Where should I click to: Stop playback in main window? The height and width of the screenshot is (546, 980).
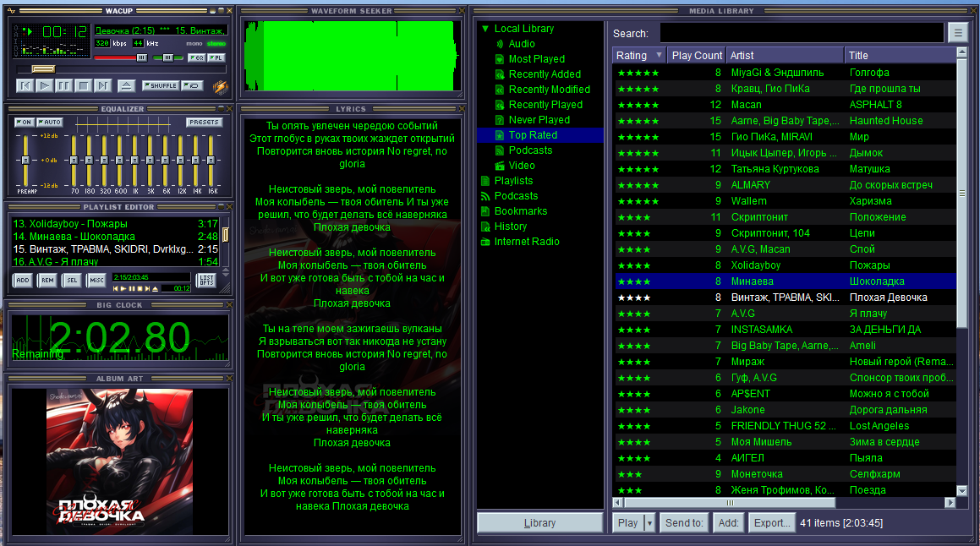83,85
